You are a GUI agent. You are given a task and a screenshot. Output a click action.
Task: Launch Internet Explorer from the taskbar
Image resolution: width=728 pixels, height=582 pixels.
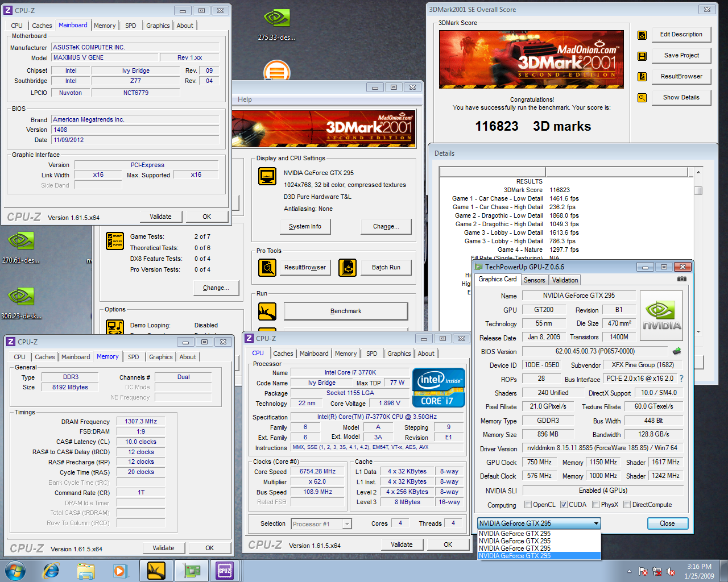pyautogui.click(x=51, y=571)
